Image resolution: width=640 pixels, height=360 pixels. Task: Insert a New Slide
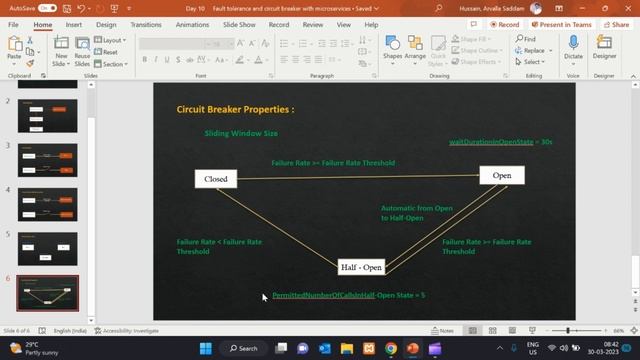(61, 51)
